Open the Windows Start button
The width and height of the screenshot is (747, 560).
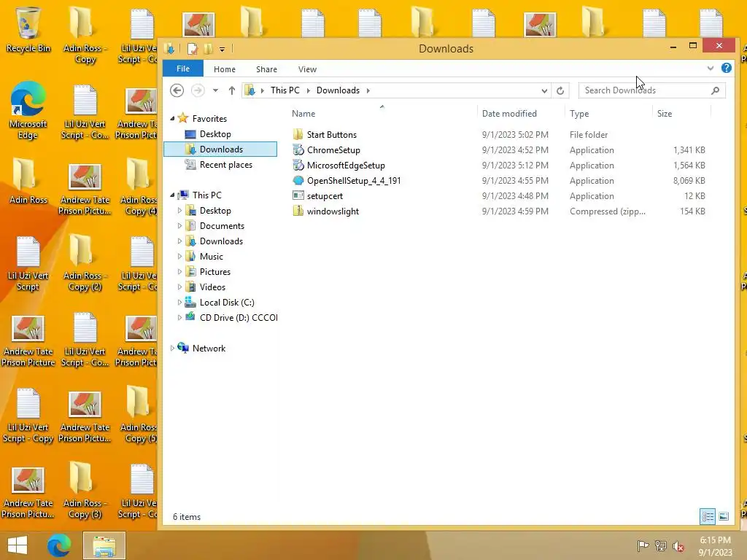tap(18, 545)
